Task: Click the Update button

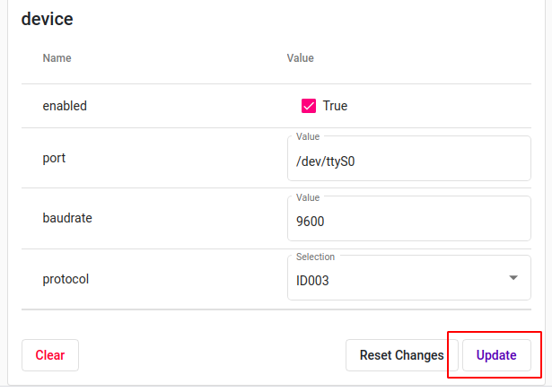Action: (x=496, y=355)
